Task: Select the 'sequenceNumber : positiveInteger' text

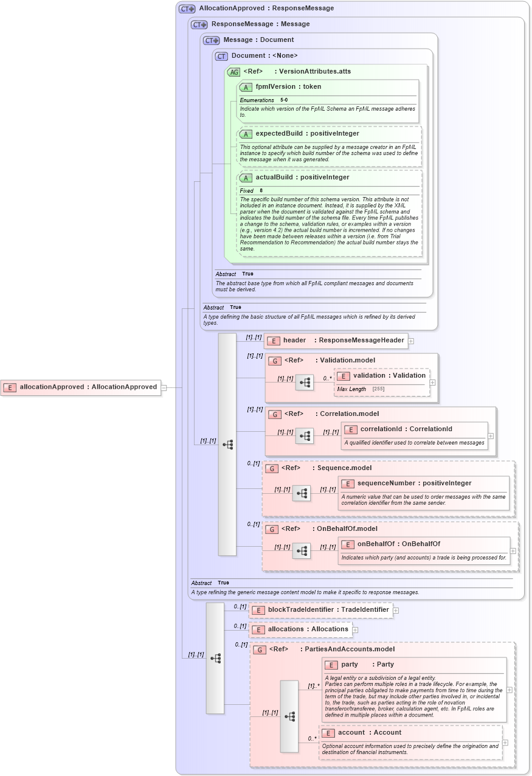Action: coord(414,483)
